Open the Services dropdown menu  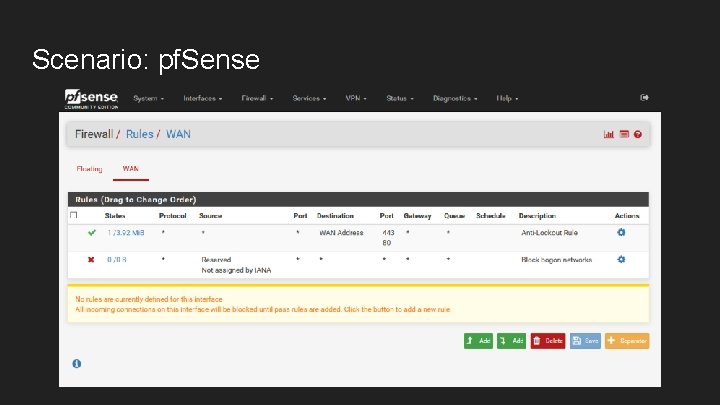pyautogui.click(x=309, y=98)
